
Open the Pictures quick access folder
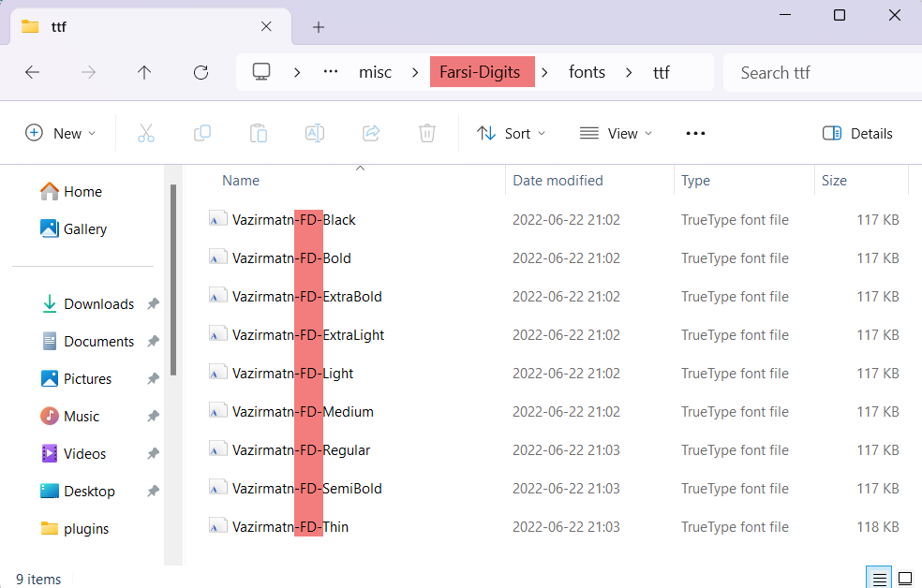click(76, 379)
